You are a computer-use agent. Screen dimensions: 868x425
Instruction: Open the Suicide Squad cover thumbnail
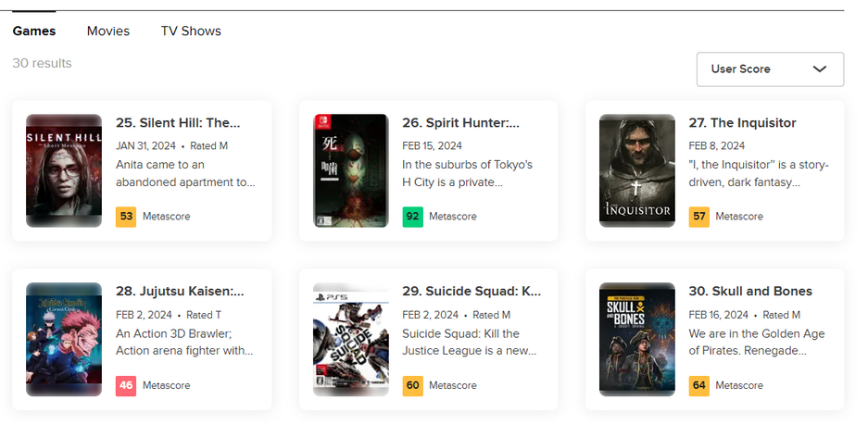pyautogui.click(x=351, y=339)
